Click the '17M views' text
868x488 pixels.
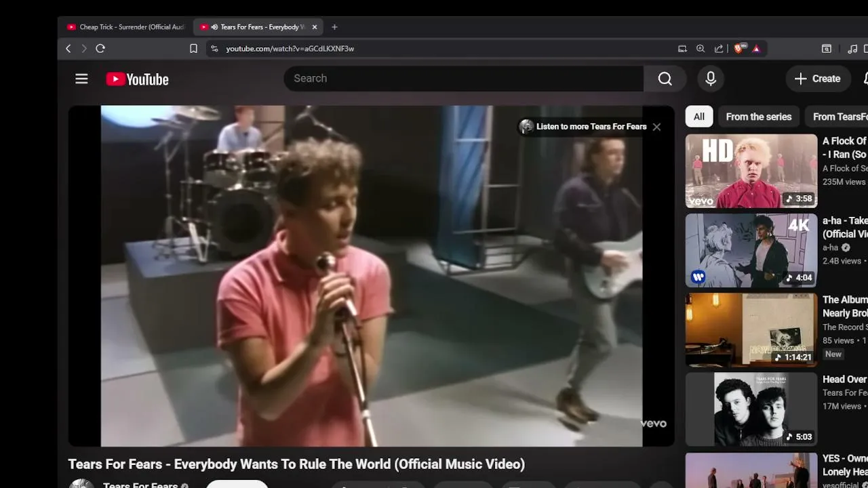(842, 406)
